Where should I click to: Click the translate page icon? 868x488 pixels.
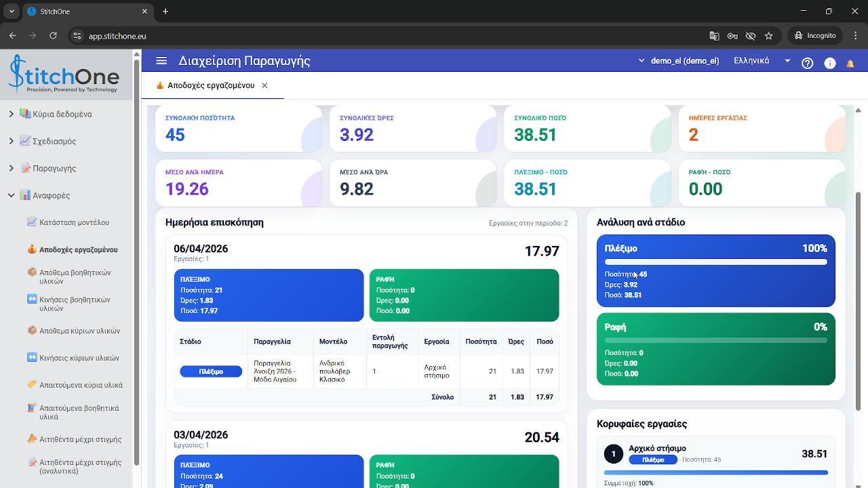click(714, 36)
